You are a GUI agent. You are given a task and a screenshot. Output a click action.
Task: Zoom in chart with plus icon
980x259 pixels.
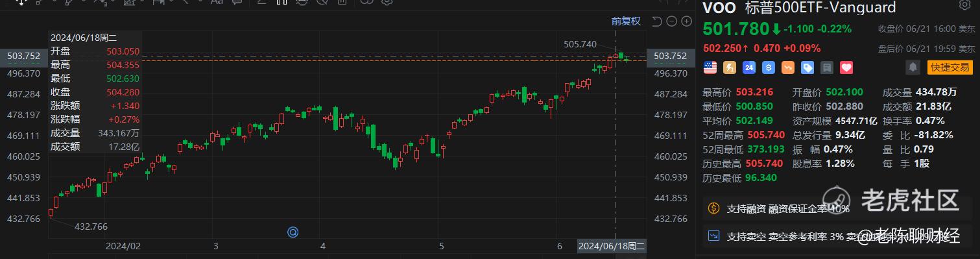(686, 21)
